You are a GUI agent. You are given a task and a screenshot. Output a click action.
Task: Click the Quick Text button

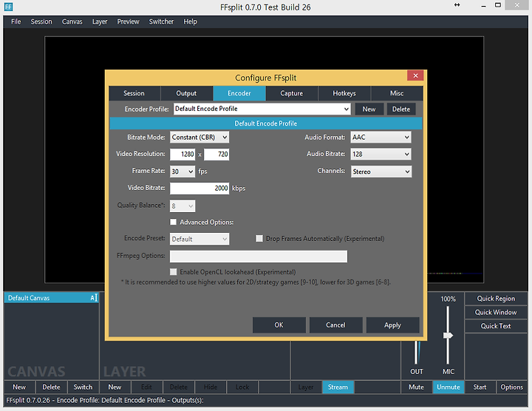tap(496, 326)
